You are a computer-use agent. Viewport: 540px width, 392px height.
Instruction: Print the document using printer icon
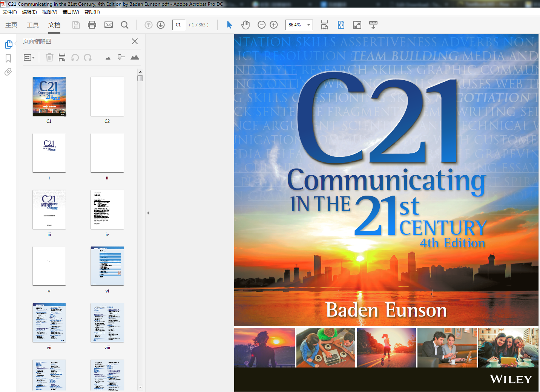click(92, 25)
